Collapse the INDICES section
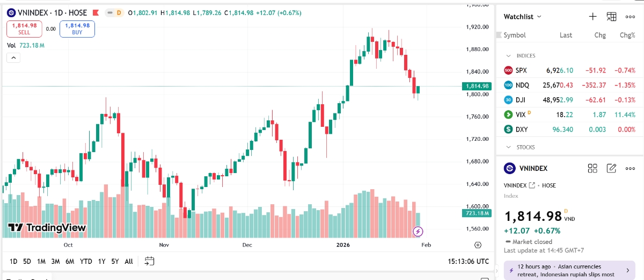644x280 pixels. pos(508,56)
